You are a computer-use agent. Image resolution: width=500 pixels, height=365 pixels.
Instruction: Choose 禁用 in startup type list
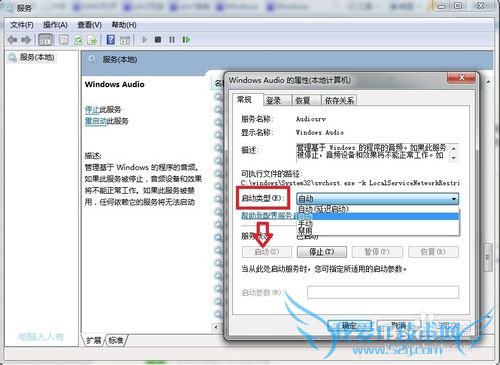click(x=378, y=230)
